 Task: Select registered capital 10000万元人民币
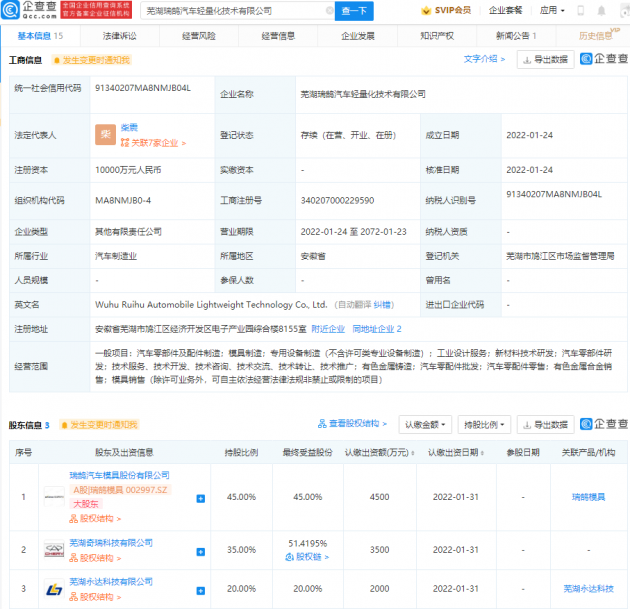pyautogui.click(x=128, y=170)
